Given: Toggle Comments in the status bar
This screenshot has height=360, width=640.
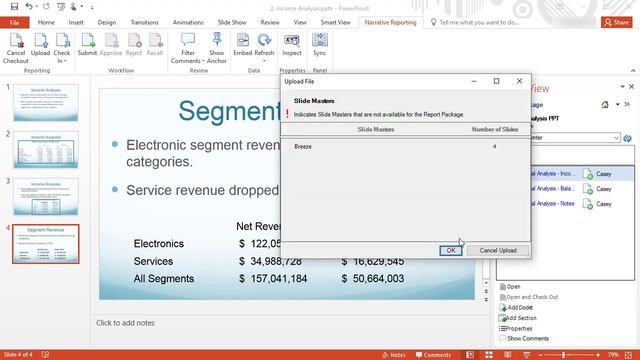Looking at the screenshot, I should click(x=433, y=355).
